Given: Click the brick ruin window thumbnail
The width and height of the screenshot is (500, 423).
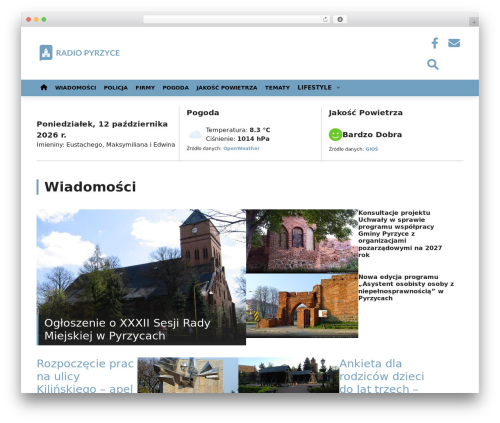Looking at the screenshot, I should click(x=302, y=241).
